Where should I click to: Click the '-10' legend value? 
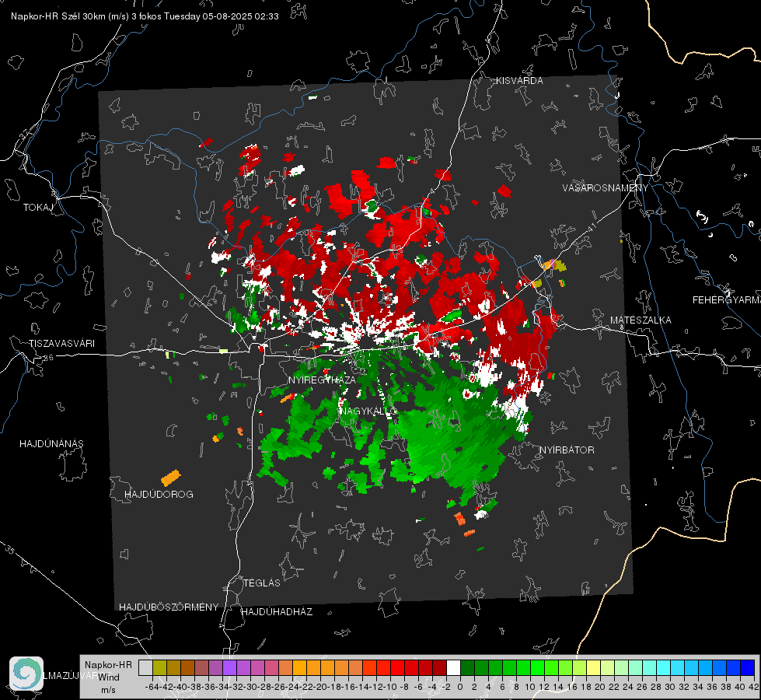(x=390, y=687)
